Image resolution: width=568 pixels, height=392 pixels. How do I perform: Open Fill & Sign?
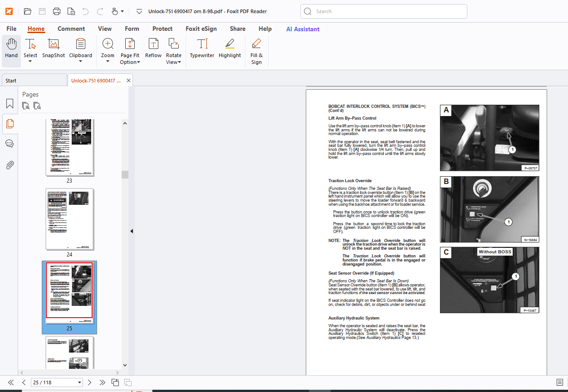tap(256, 51)
